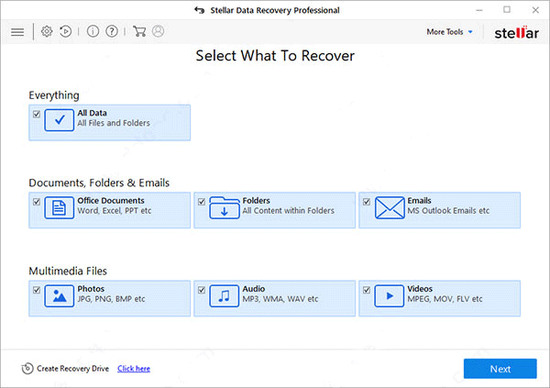This screenshot has width=550, height=388.
Task: Toggle the Photos checkbox
Action: click(x=36, y=290)
